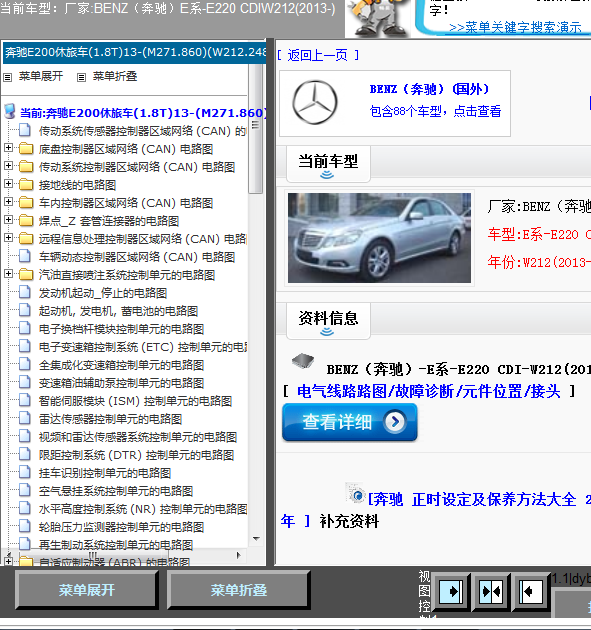Screen dimensions: 591x630
Task: Click the view control left-arrow icon
Action: [x=531, y=591]
